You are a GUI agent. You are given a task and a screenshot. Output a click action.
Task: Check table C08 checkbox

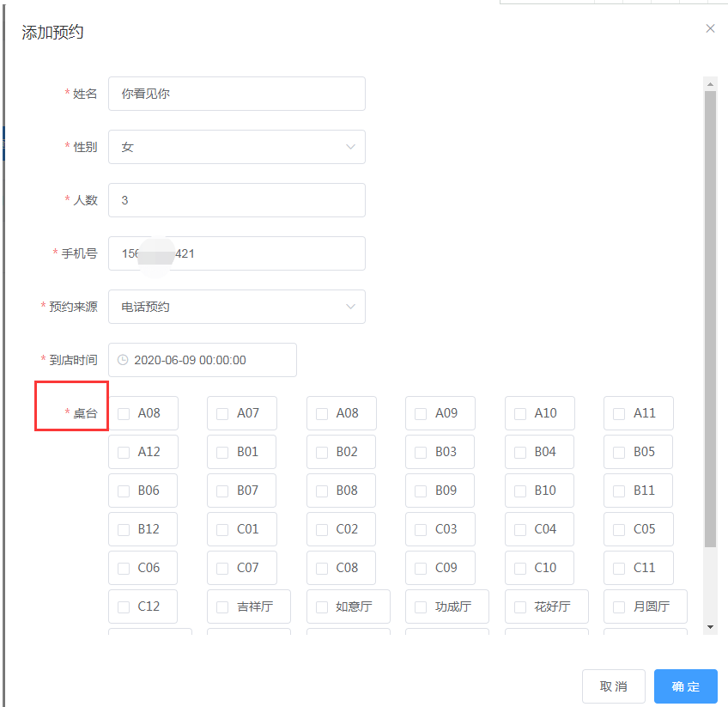(x=322, y=569)
